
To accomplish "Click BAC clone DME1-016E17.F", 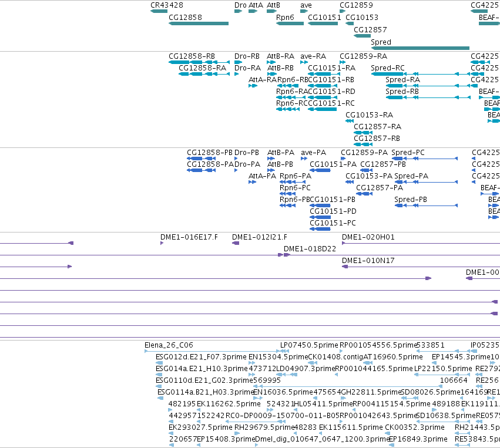I will point(162,244).
